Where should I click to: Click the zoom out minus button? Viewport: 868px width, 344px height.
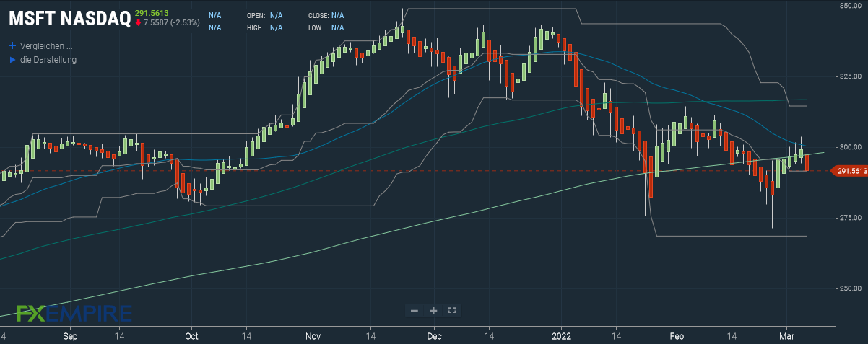tap(415, 311)
